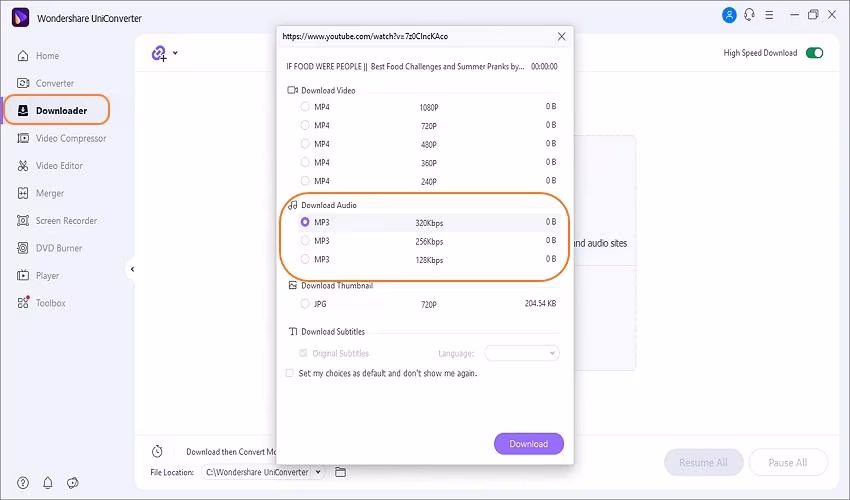850x500 pixels.
Task: Open the hamburger menu icon
Action: [771, 15]
